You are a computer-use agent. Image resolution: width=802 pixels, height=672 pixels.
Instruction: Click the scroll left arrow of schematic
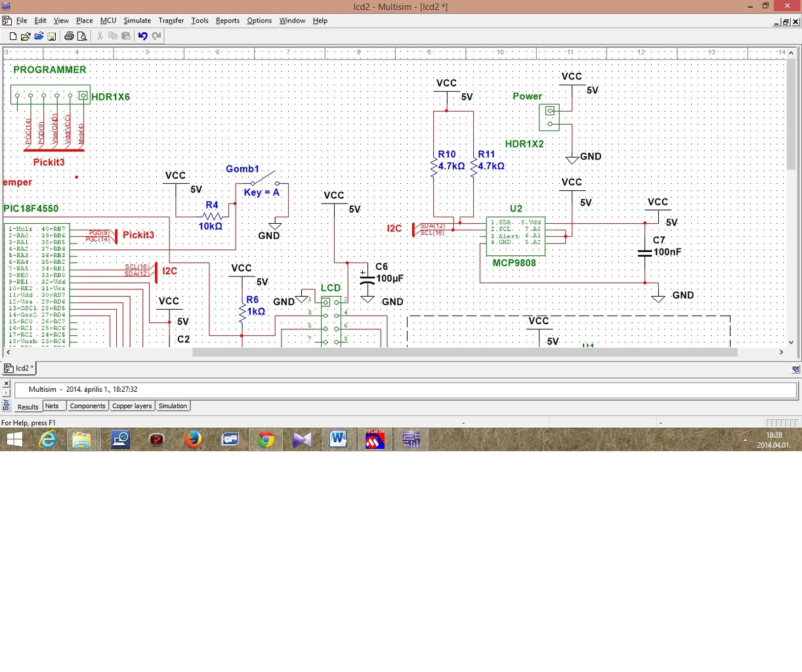8,352
